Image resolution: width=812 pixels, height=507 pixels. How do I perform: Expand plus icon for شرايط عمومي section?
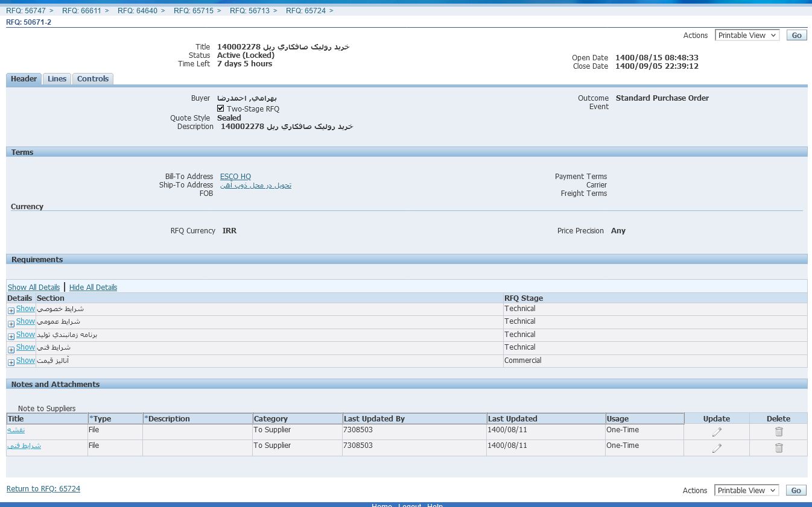tap(11, 324)
